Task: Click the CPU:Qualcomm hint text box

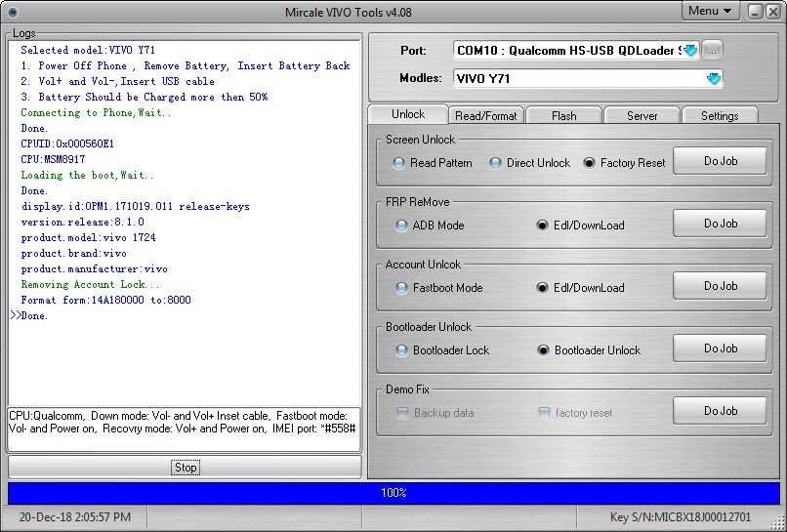Action: 184,430
